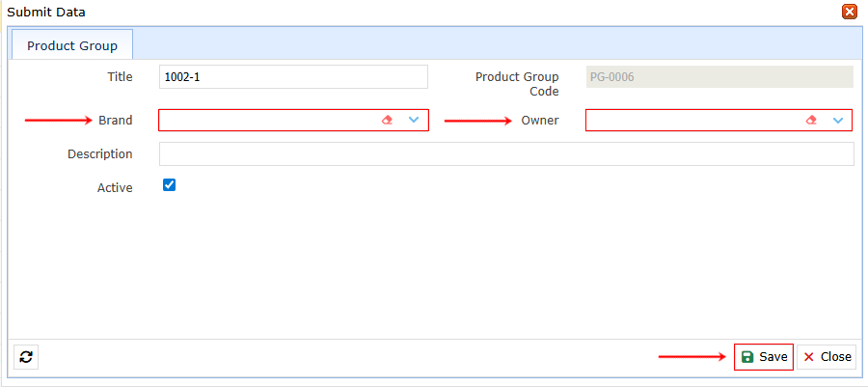Click the refresh icon at bottom left
868x387 pixels.
tap(26, 357)
